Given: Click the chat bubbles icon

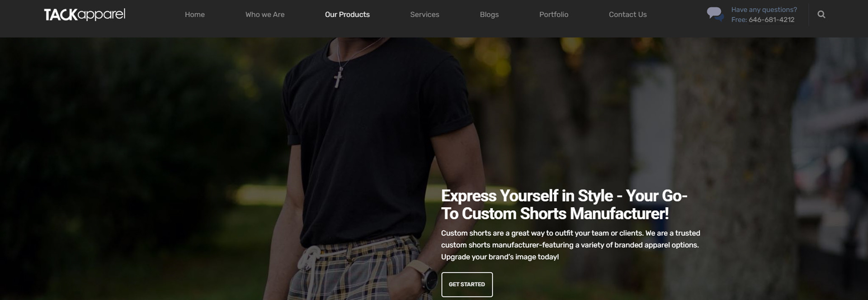Looking at the screenshot, I should coord(715,14).
